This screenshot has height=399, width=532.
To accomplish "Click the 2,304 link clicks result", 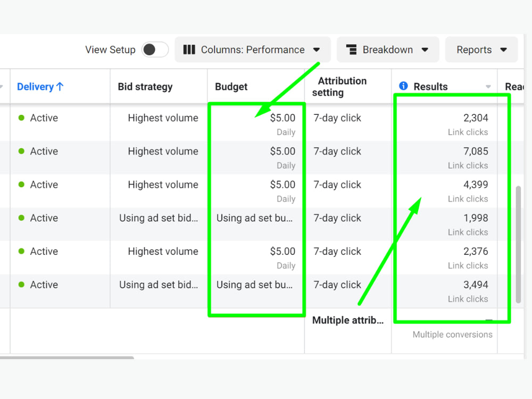I will pyautogui.click(x=476, y=118).
